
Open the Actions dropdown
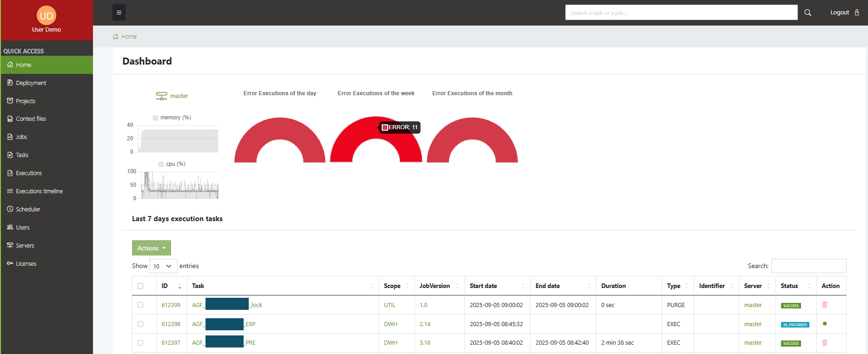point(151,248)
